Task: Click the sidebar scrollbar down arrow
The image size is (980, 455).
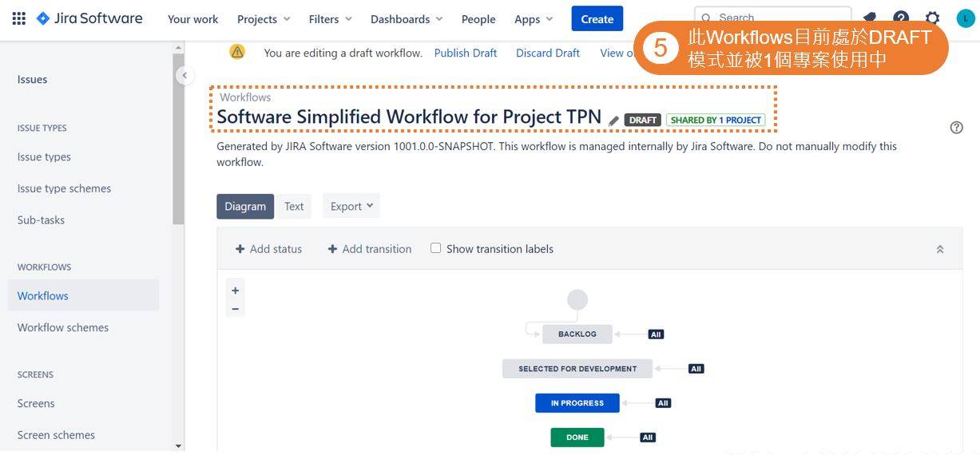Action: (178, 446)
